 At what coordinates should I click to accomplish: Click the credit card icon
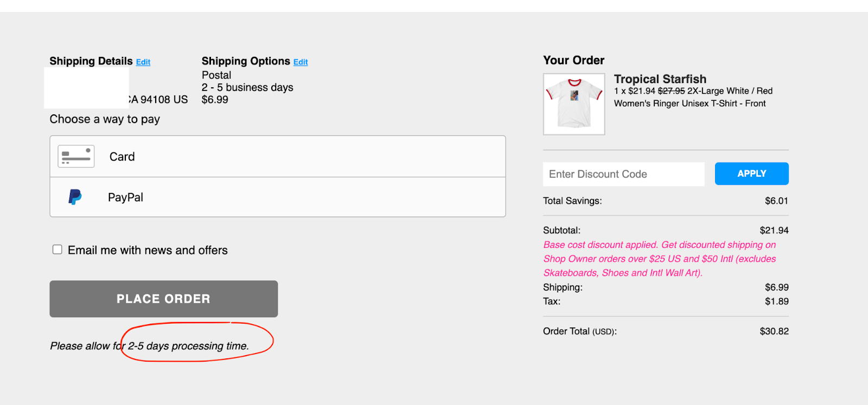coord(76,156)
